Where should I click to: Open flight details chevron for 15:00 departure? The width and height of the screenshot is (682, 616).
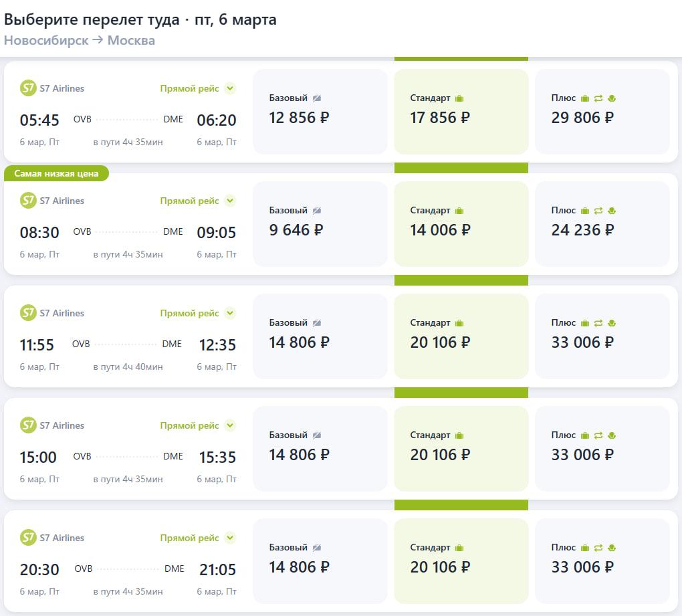click(x=230, y=425)
